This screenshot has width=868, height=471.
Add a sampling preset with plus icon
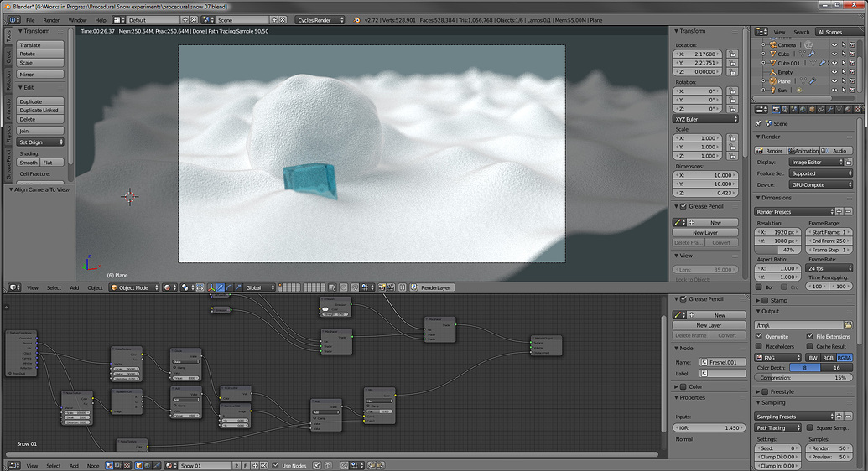(839, 417)
